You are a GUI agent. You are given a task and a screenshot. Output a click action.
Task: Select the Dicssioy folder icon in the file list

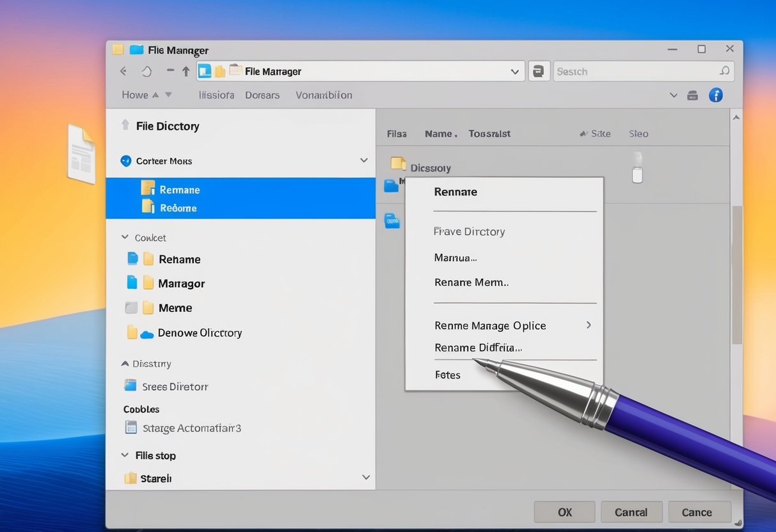tap(400, 164)
